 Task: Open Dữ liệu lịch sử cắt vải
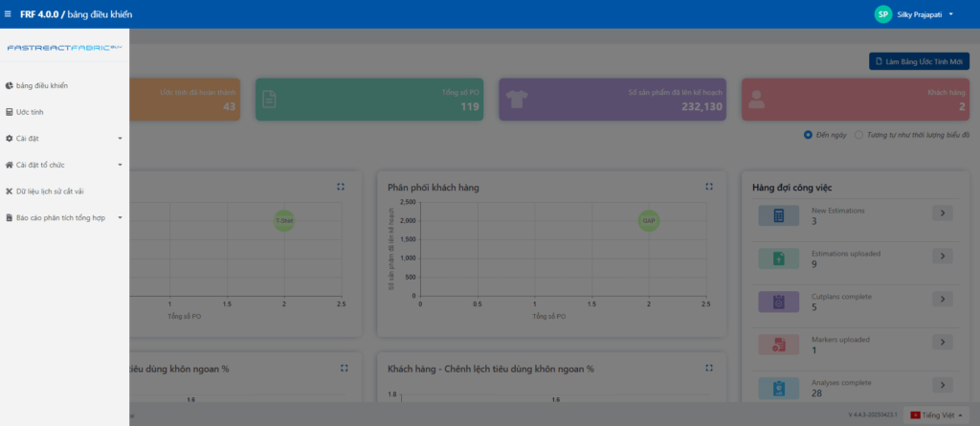click(49, 191)
